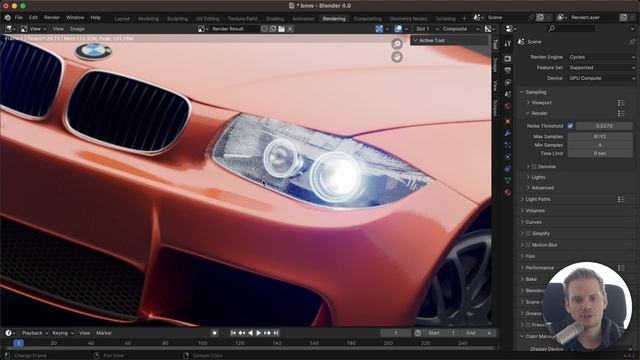This screenshot has height=360, width=640.
Task: Open the Window menu
Action: (x=75, y=18)
